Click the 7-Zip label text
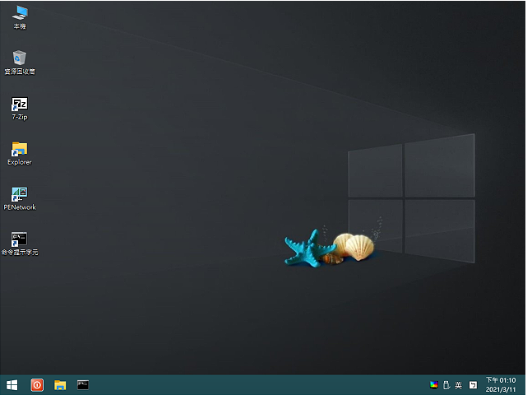This screenshot has height=395, width=532. [x=20, y=117]
